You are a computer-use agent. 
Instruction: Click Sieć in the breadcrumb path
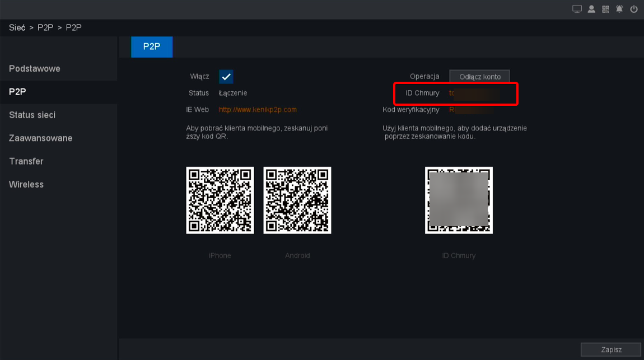17,27
